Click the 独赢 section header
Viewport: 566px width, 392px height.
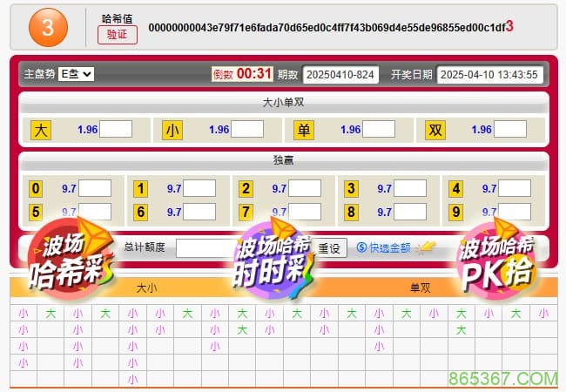284,160
